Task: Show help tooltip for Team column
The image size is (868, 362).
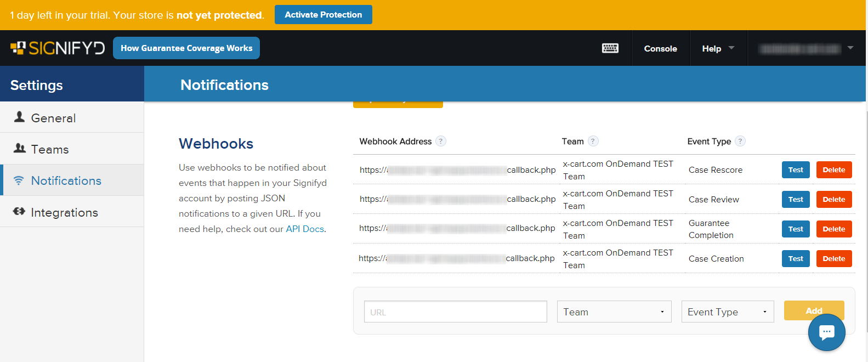Action: (x=593, y=142)
